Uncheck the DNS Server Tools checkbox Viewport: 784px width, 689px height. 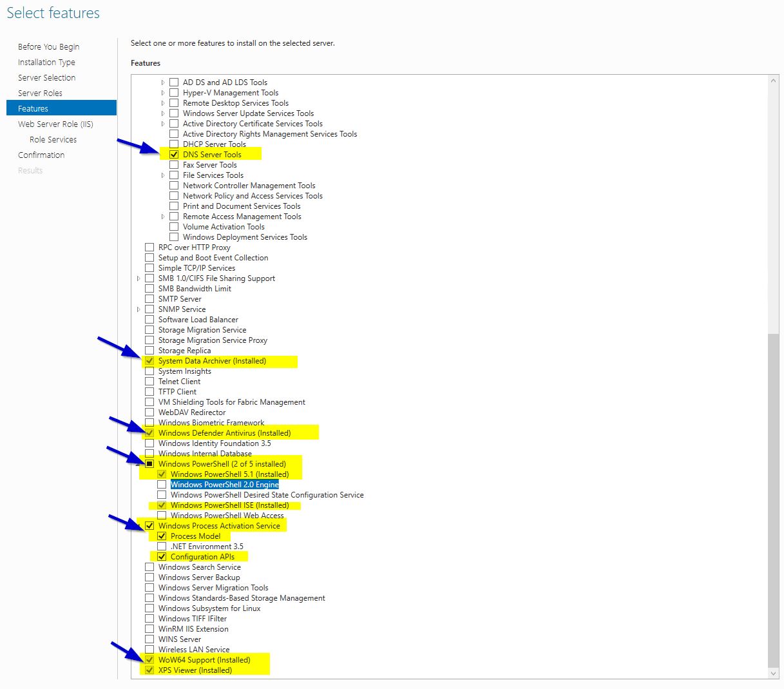point(174,155)
